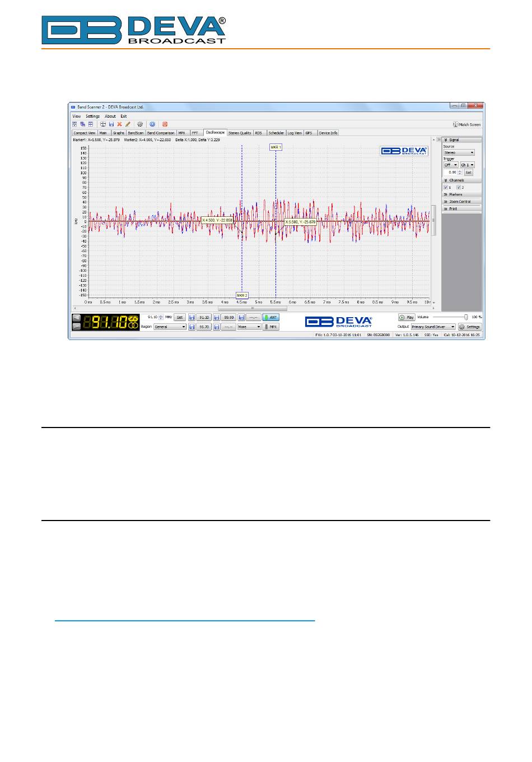Save preset using disk icon beside 91.10
532x762 pixels.
[192, 317]
